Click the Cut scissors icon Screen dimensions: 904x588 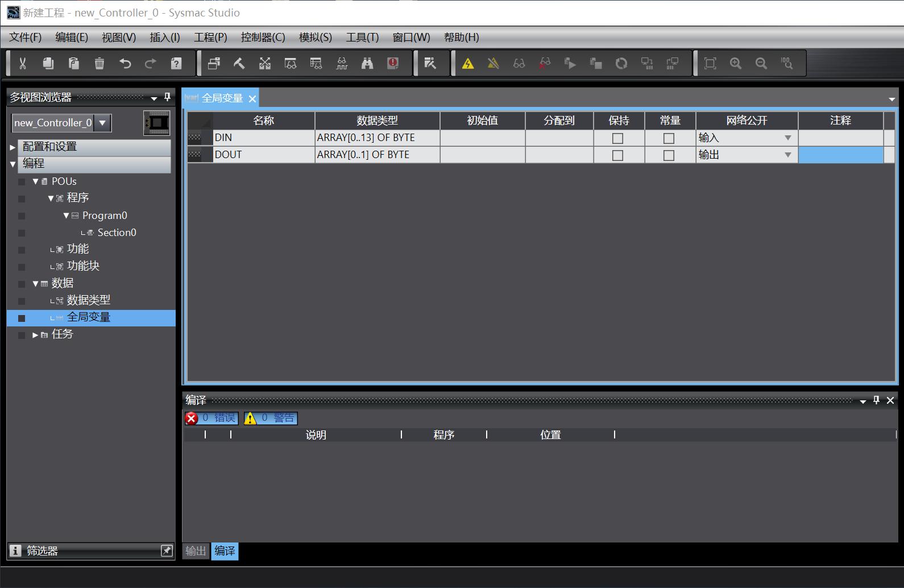[x=23, y=63]
